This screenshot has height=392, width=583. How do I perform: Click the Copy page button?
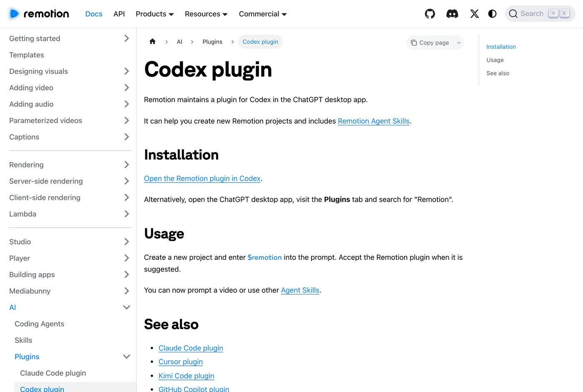(430, 42)
